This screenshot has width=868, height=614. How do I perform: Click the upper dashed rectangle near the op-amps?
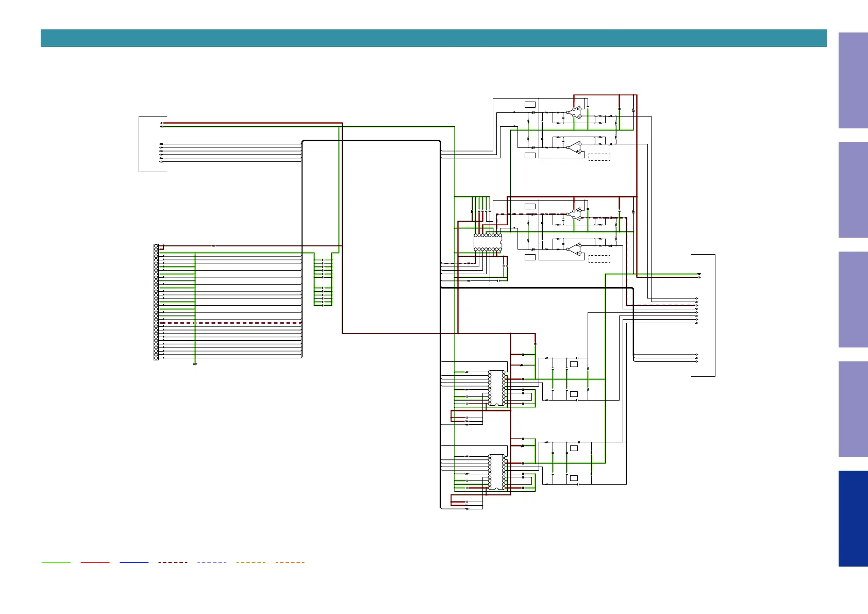point(599,157)
